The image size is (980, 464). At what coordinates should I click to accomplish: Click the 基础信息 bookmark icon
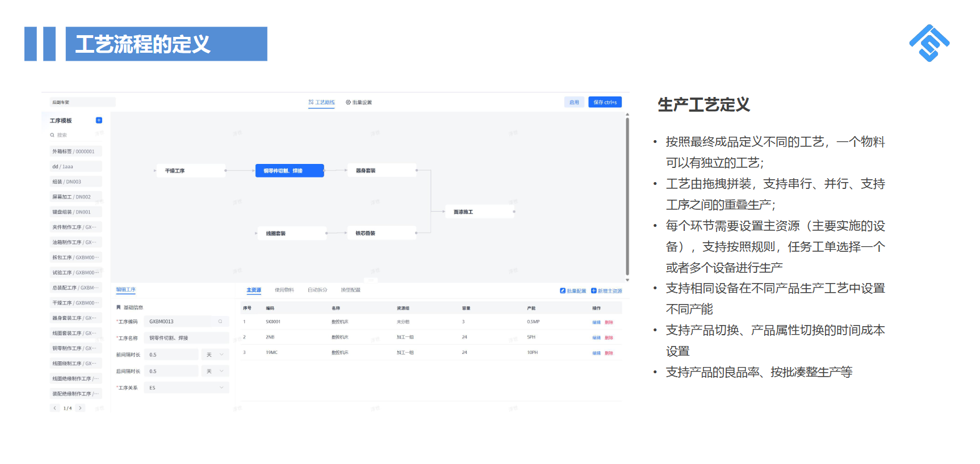click(119, 307)
